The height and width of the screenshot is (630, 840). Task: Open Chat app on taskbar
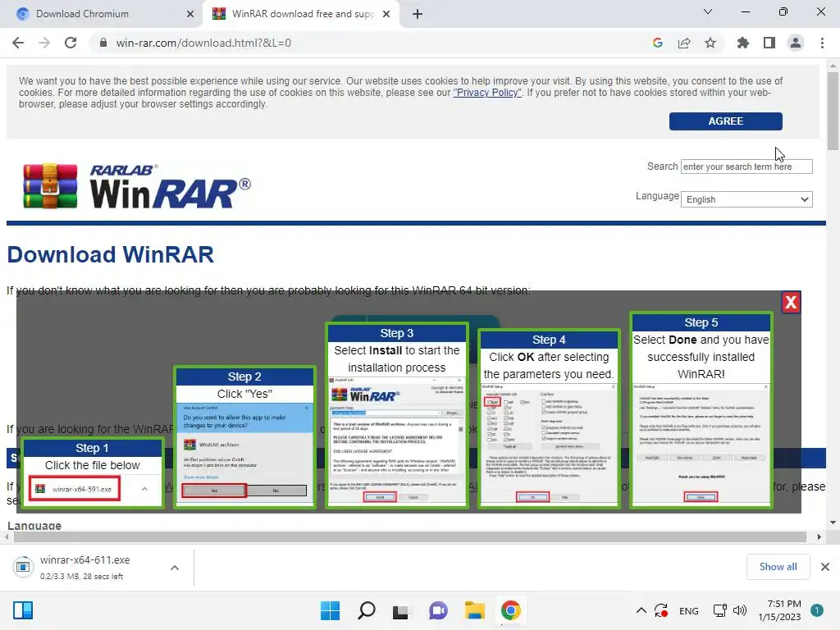[x=438, y=610]
